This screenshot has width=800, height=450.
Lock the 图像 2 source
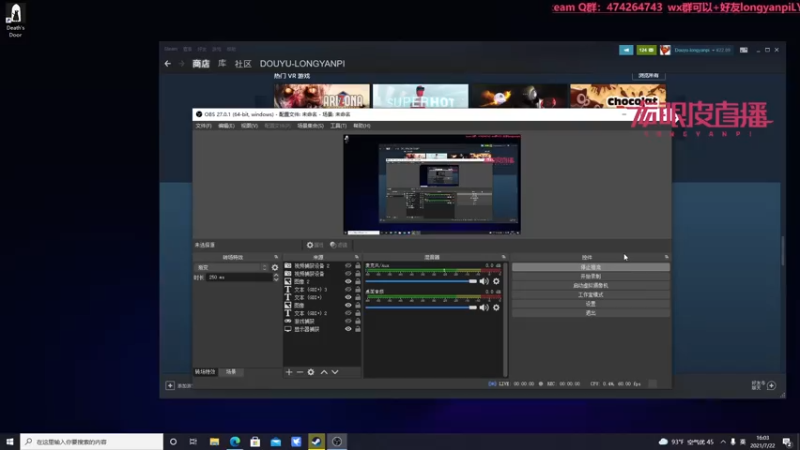[358, 282]
